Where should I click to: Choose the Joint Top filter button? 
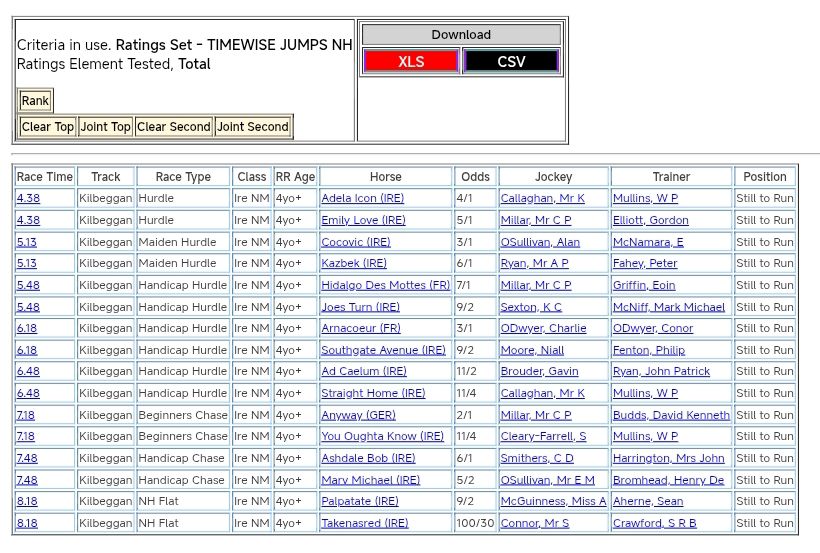click(106, 127)
